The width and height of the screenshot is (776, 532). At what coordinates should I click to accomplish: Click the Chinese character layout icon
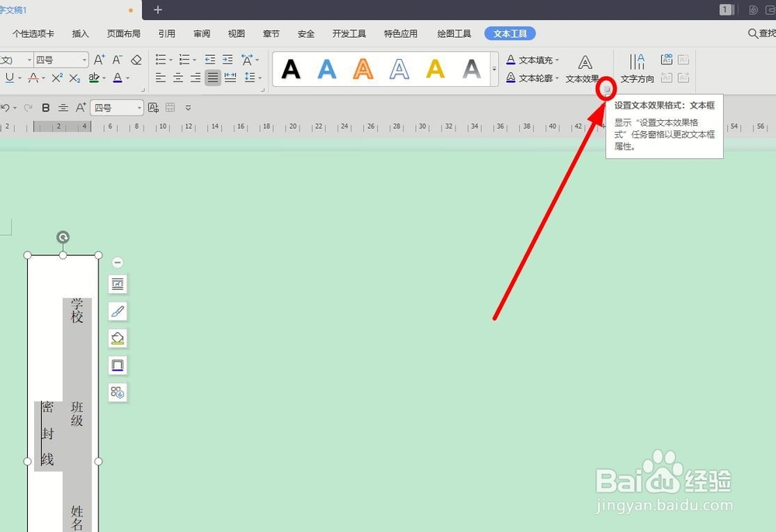click(247, 60)
